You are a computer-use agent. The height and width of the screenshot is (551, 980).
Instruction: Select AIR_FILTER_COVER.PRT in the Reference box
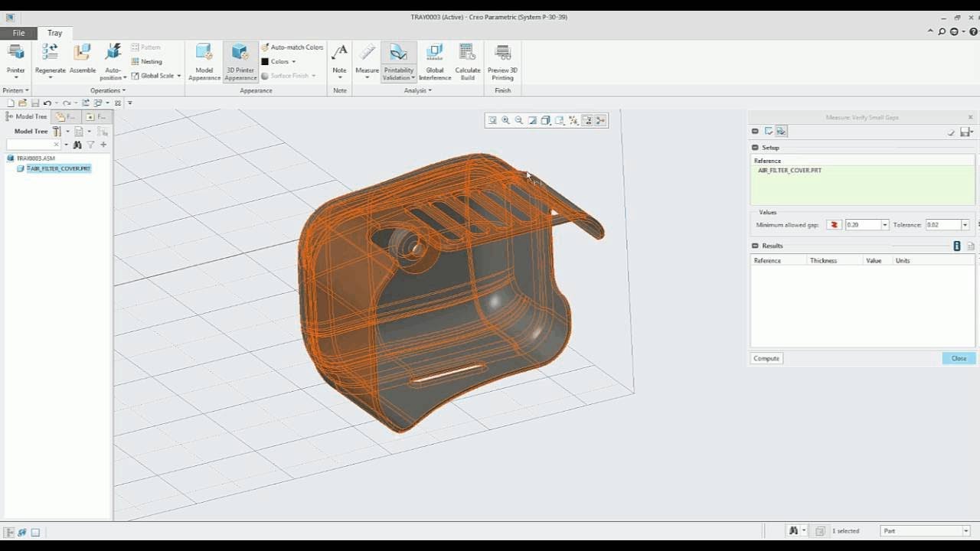point(789,171)
